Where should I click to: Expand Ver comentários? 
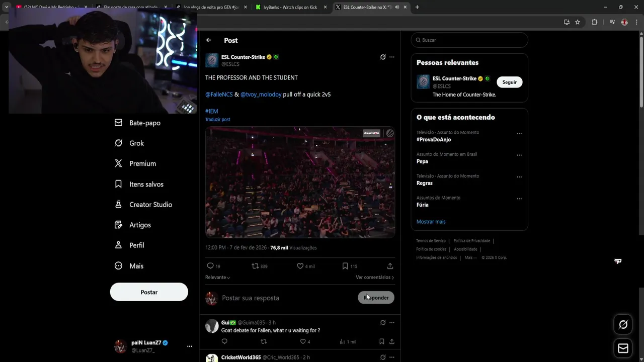click(x=375, y=278)
